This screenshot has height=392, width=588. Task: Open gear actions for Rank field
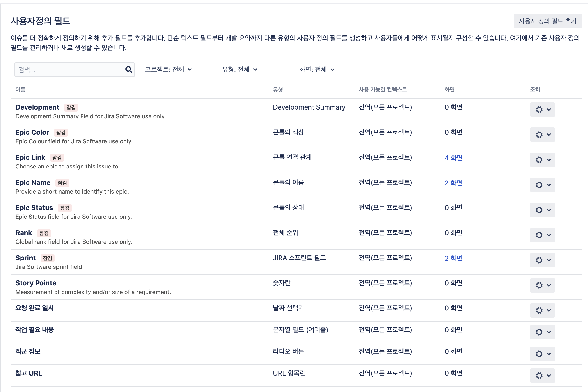point(542,235)
